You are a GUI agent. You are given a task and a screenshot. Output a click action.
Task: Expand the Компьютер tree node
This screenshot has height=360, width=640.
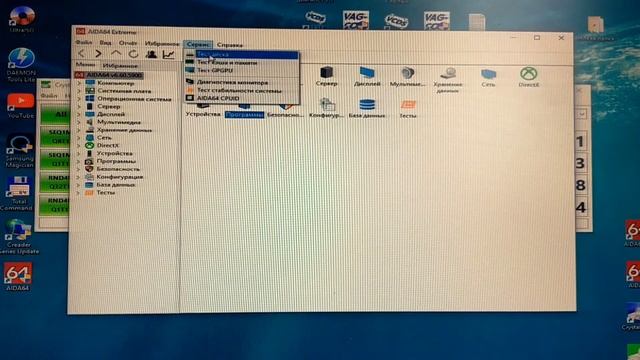79,83
